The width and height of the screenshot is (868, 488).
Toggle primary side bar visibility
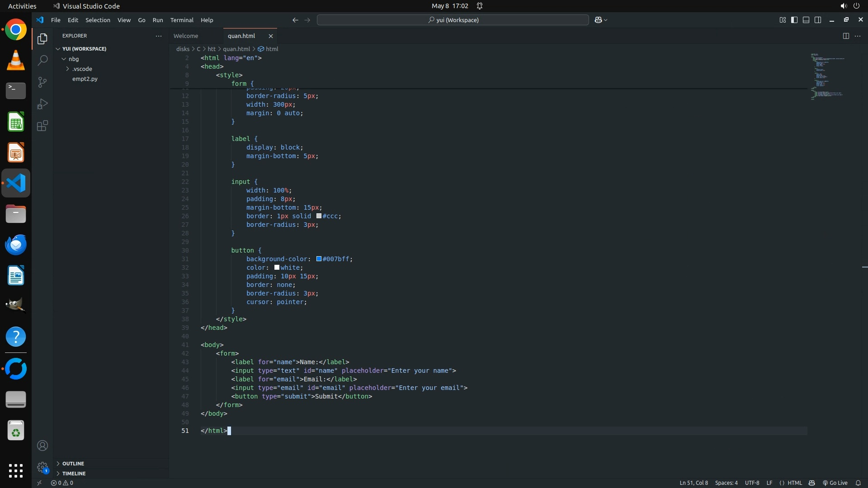pos(794,20)
